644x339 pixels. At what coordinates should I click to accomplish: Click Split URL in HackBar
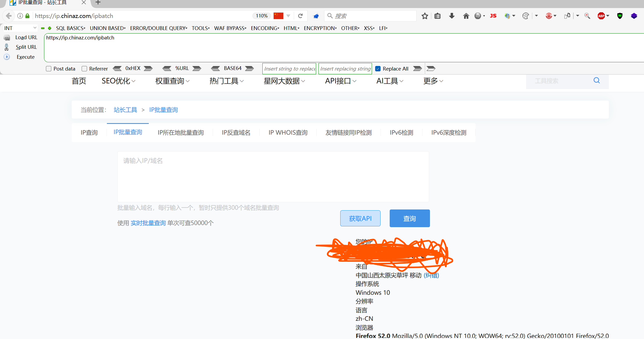pos(26,47)
